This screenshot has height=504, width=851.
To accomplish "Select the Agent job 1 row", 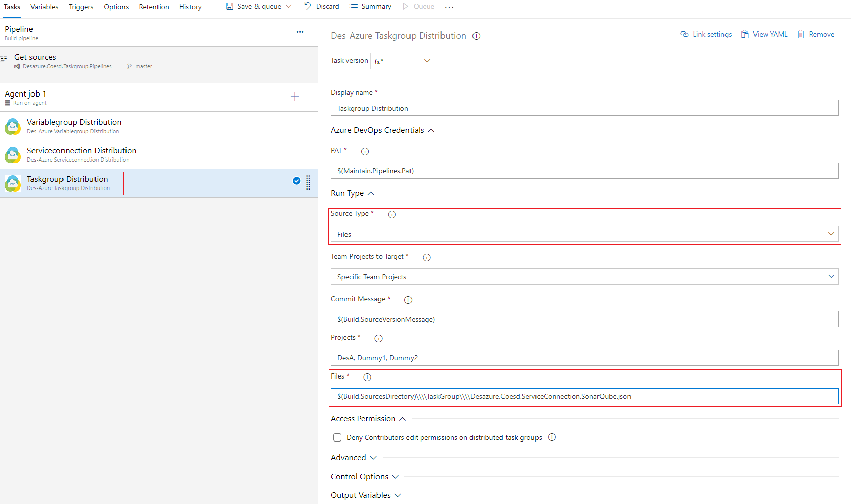I will point(159,98).
